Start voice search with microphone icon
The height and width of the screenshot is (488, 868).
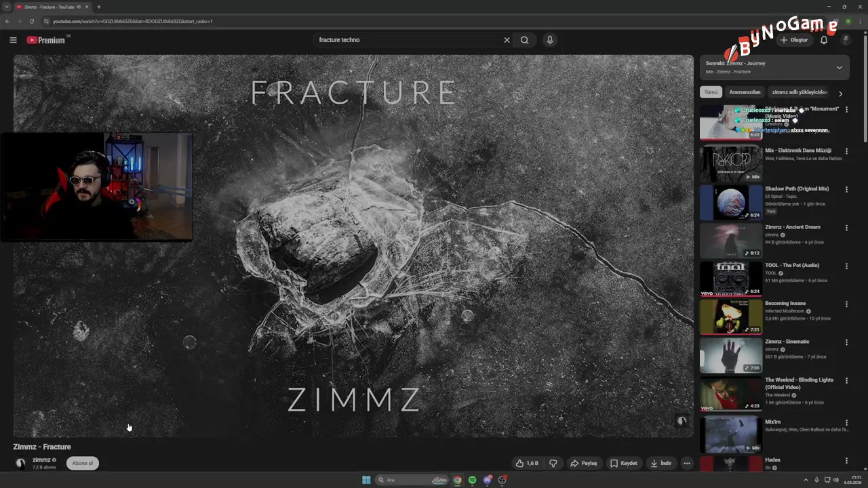(x=550, y=40)
